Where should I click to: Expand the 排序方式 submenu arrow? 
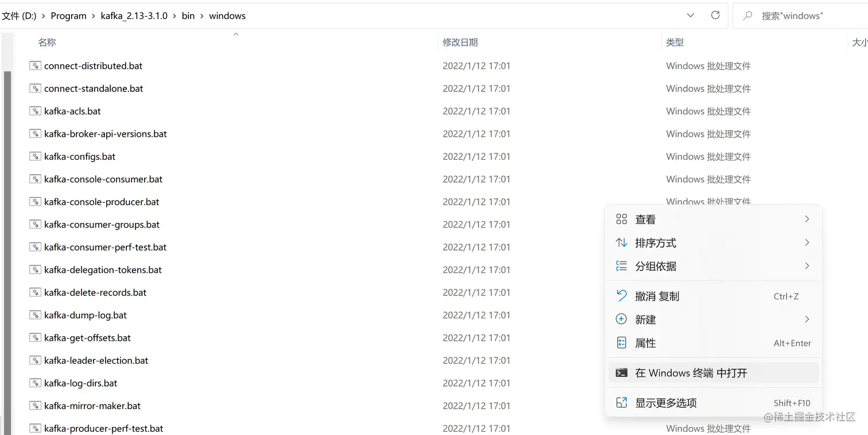807,242
